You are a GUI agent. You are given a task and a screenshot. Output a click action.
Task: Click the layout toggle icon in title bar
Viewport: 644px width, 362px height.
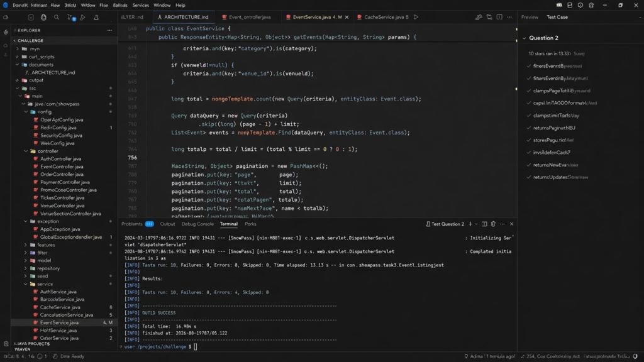[x=570, y=5]
